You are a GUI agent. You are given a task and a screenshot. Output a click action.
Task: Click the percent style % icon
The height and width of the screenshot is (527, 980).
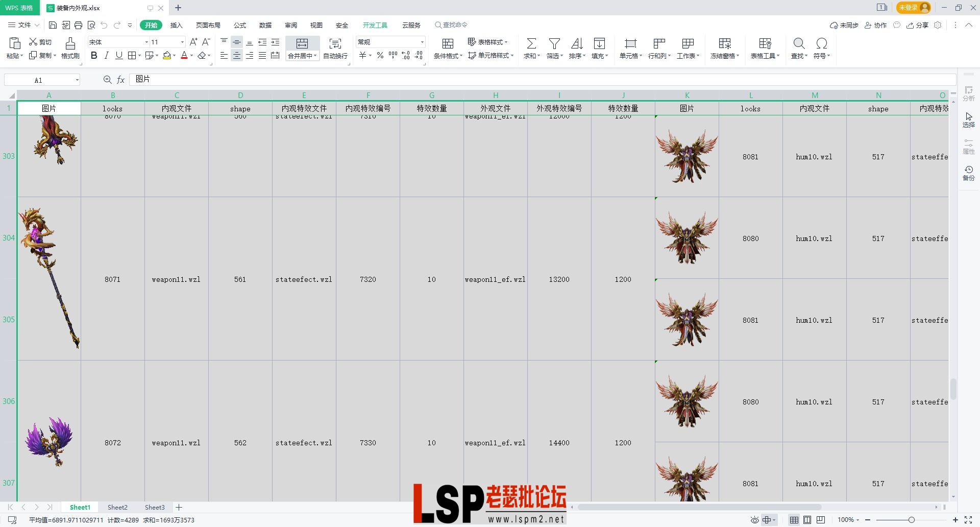[x=380, y=55]
